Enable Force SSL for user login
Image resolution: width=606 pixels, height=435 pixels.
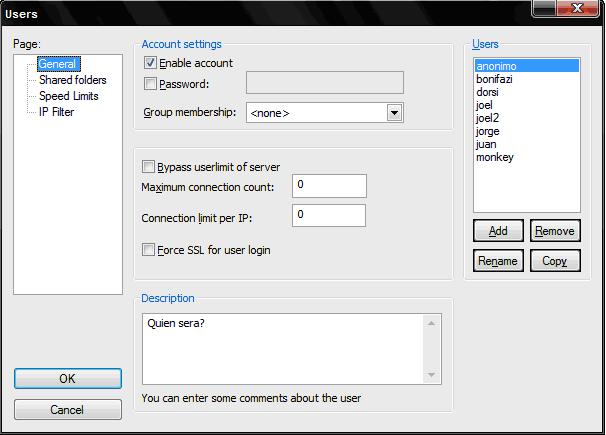tap(148, 250)
